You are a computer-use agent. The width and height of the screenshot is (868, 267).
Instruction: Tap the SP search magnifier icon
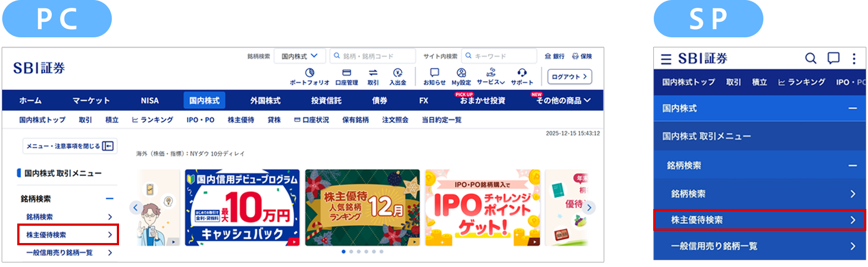coord(811,58)
